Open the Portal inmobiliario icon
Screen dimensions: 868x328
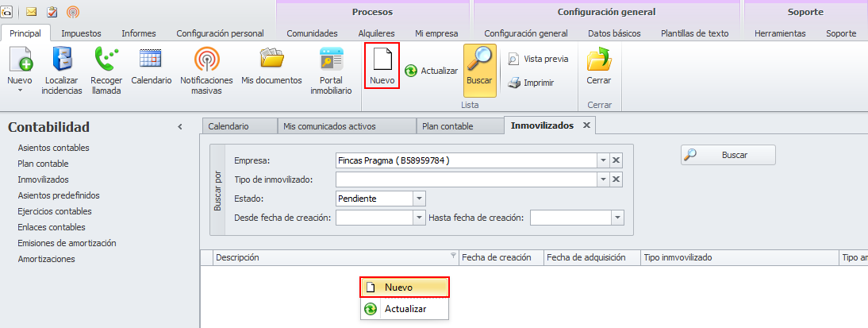tap(330, 60)
